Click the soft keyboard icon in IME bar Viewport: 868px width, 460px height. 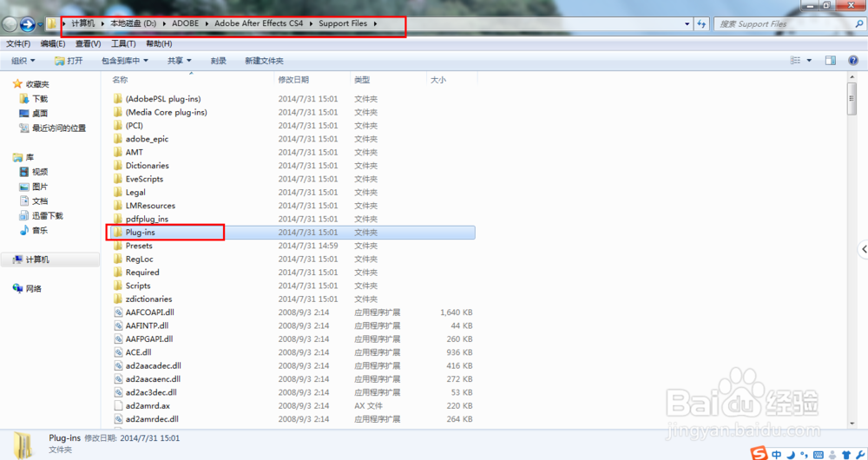[x=819, y=455]
